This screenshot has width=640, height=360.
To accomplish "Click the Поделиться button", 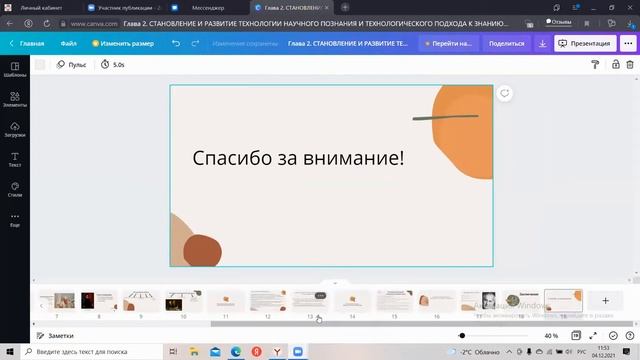I will [x=507, y=43].
